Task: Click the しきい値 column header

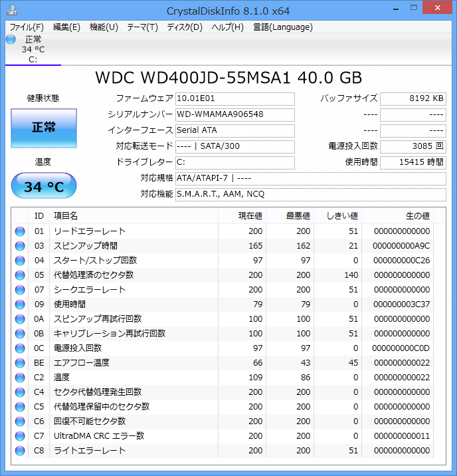Action: tap(337, 216)
